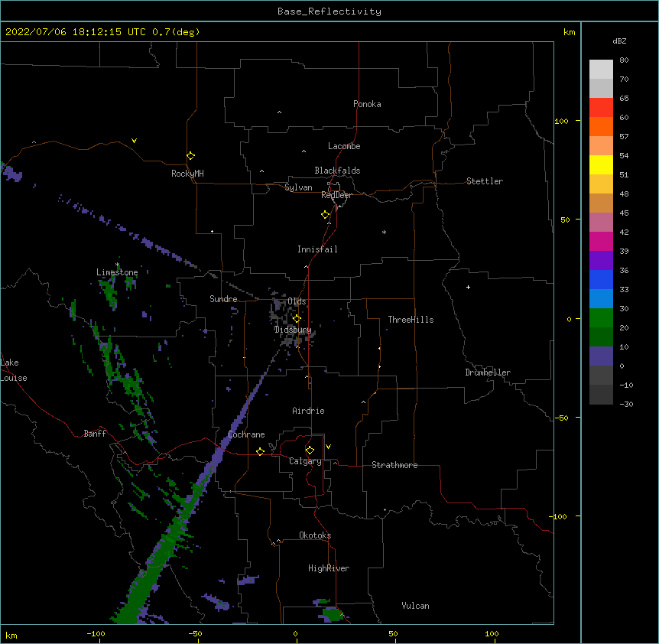Click the RedDeer city label
The width and height of the screenshot is (659, 644).
pos(336,195)
